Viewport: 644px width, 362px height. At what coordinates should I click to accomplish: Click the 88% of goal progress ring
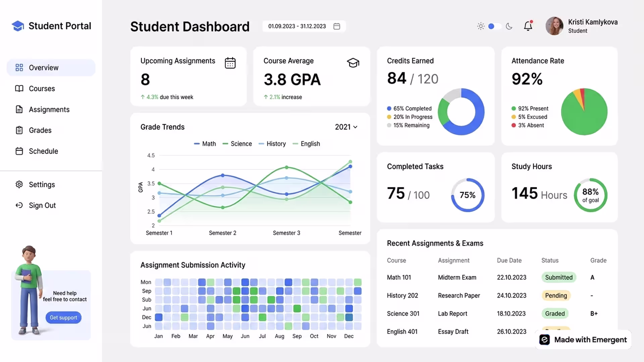[x=591, y=195]
